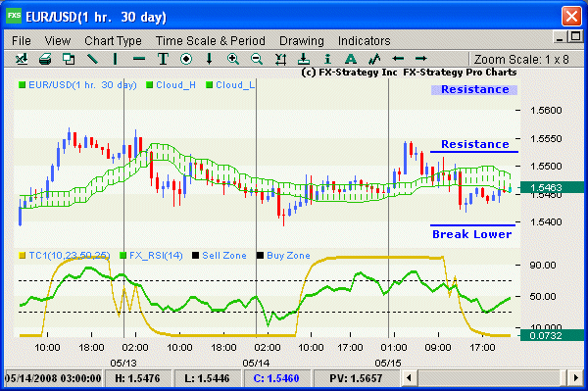Open the Time Scale & Period menu
Image resolution: width=588 pixels, height=391 pixels.
pos(211,40)
